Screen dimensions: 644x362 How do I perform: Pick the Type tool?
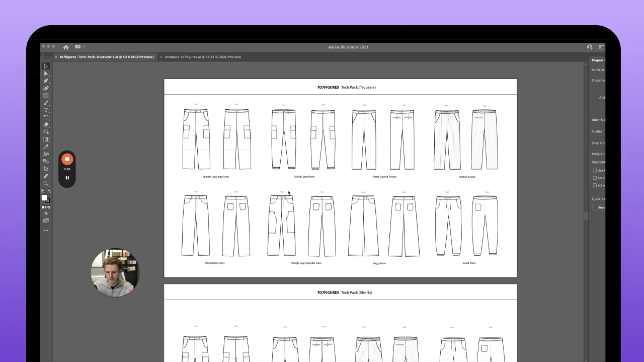point(46,110)
